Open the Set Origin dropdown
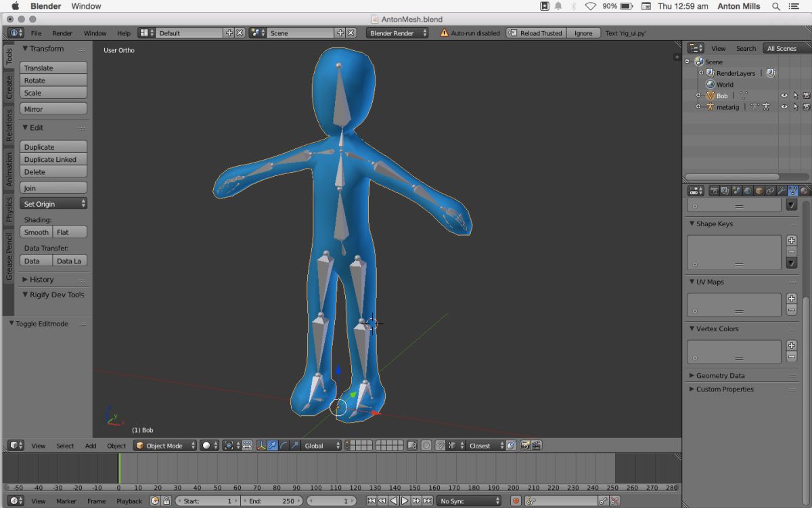The width and height of the screenshot is (812, 508). 53,204
